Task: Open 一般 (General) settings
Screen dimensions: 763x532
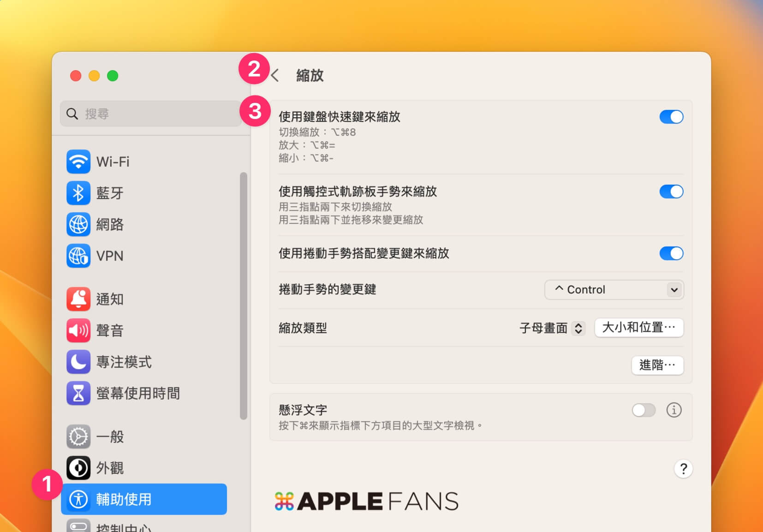Action: point(109,436)
